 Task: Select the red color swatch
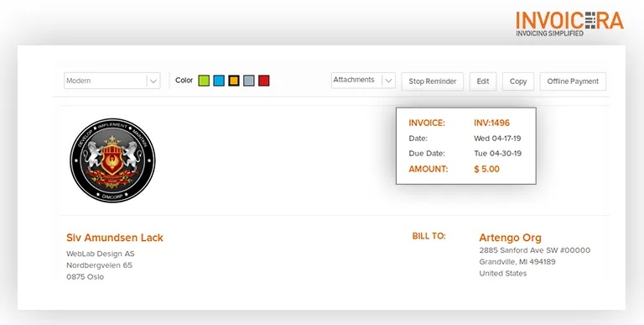(263, 81)
